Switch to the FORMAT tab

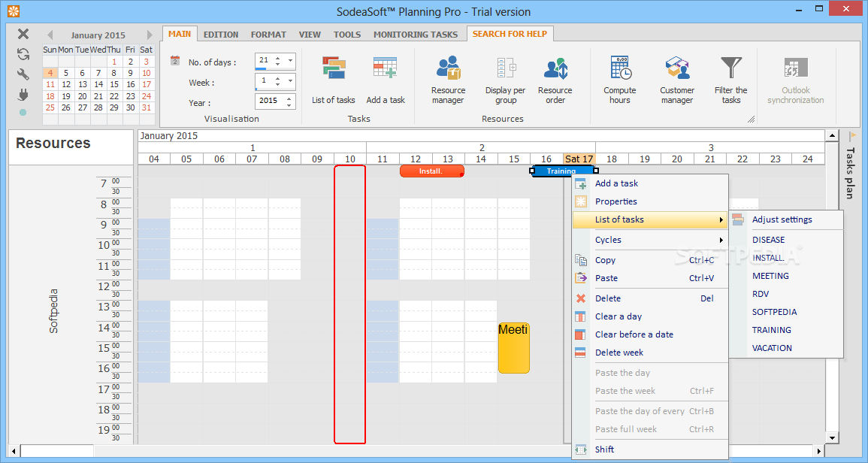coord(268,35)
